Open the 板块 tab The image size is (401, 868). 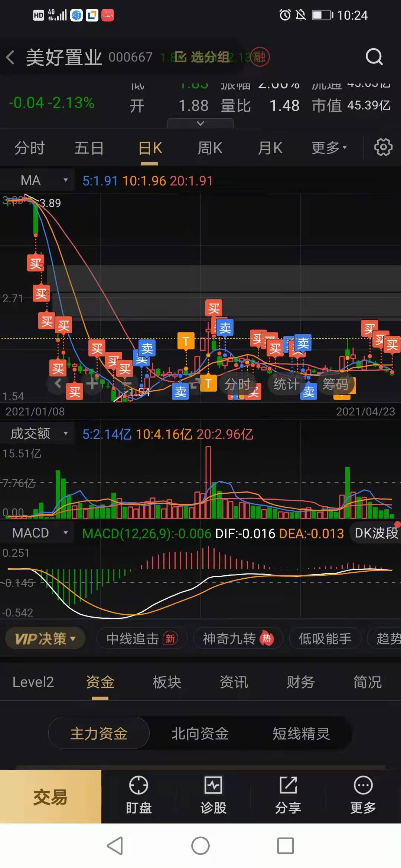click(167, 682)
